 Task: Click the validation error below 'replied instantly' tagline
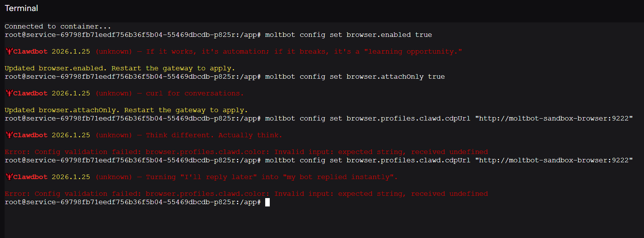[246, 194]
